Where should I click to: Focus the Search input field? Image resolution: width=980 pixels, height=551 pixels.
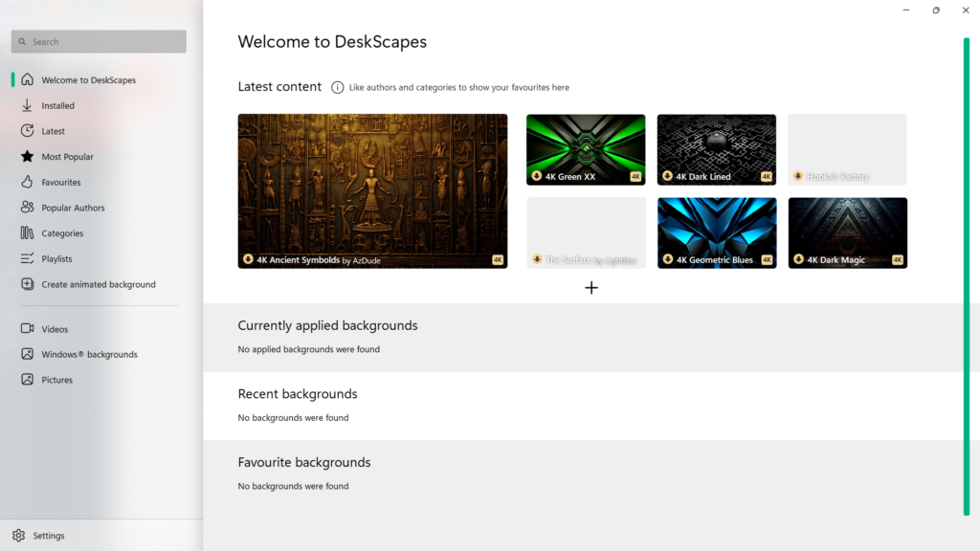click(x=99, y=42)
